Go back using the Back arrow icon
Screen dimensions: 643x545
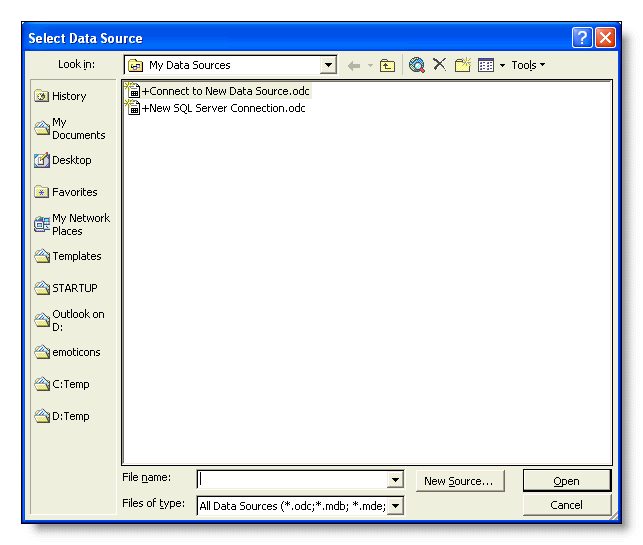pos(353,66)
